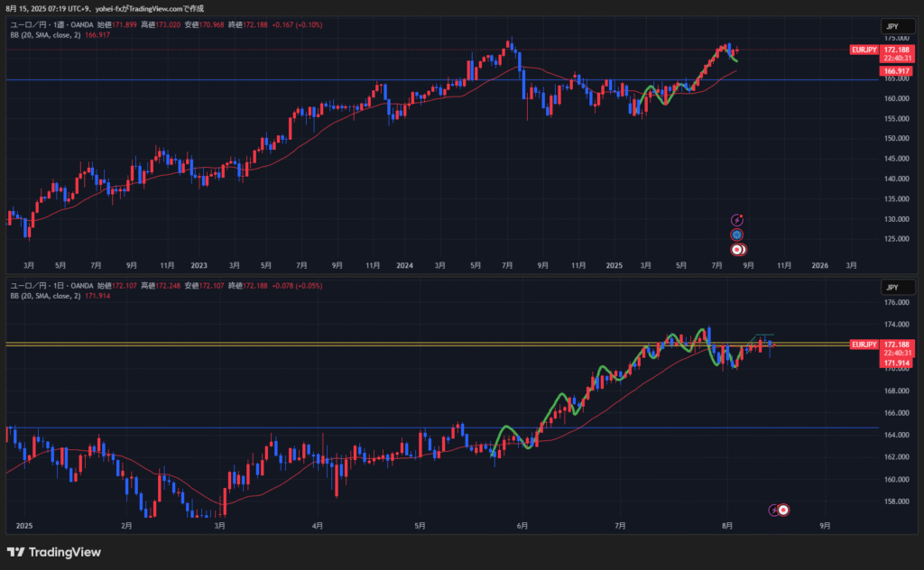Open the purple lightning event icon on daily chart
The image size is (924, 570).
tap(773, 510)
